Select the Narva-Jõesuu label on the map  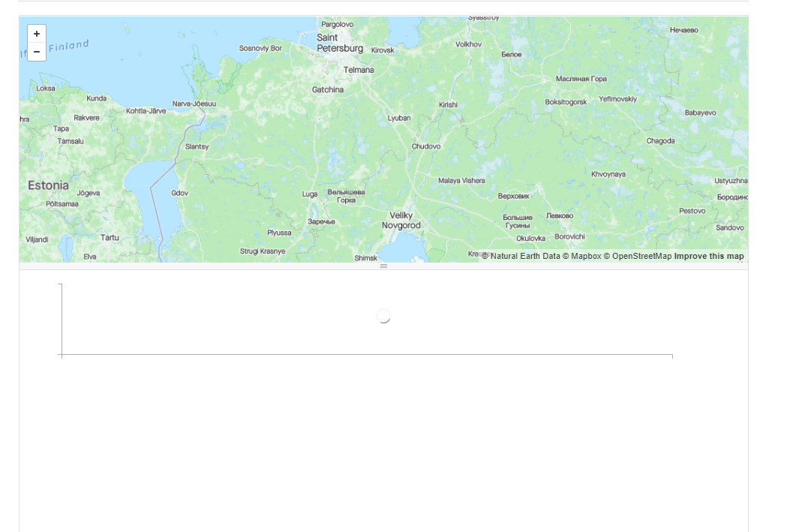194,104
